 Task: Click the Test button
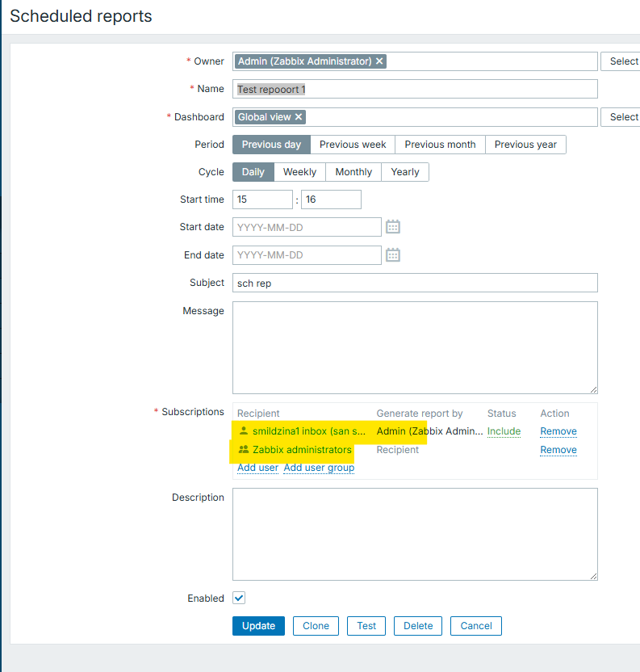click(x=366, y=626)
